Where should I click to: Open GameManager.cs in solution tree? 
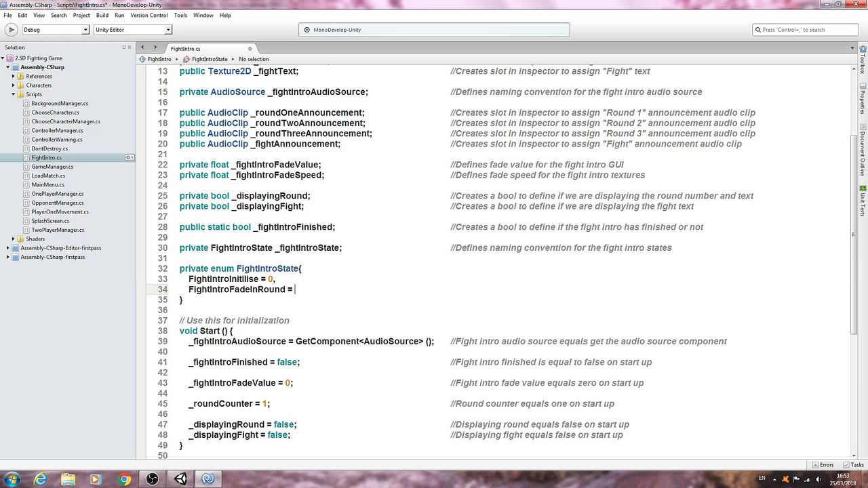click(x=52, y=167)
